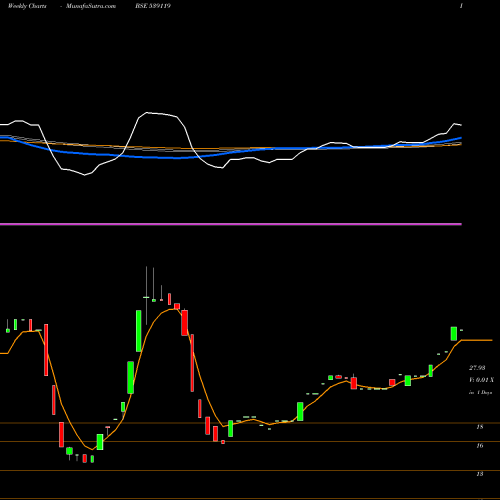This screenshot has width=500, height=500.
Task: Click the "V: 0.91 X" volume label
Action: click(481, 380)
